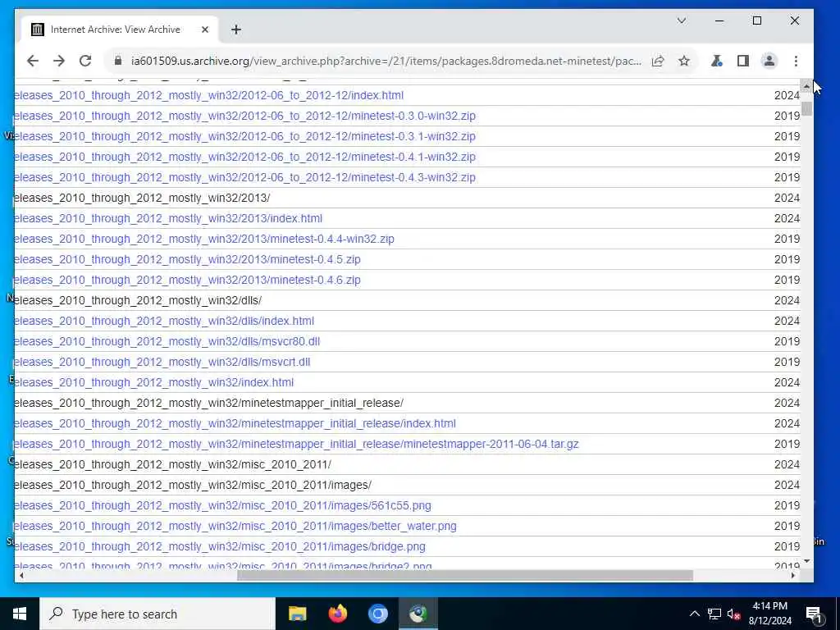Click the mostly_win32/2013/ folder text
Viewport: 840px width, 630px height.
click(x=142, y=199)
